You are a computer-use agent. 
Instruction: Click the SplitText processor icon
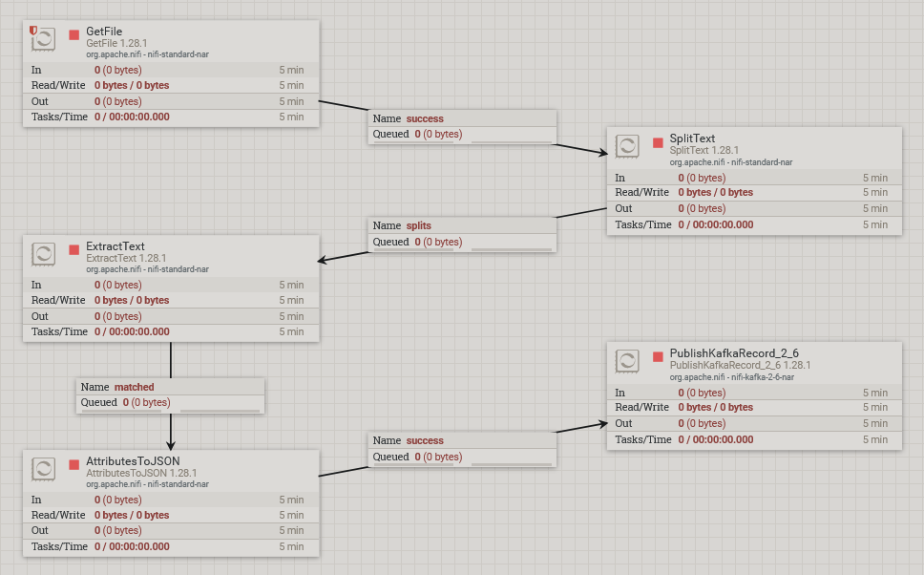point(627,146)
